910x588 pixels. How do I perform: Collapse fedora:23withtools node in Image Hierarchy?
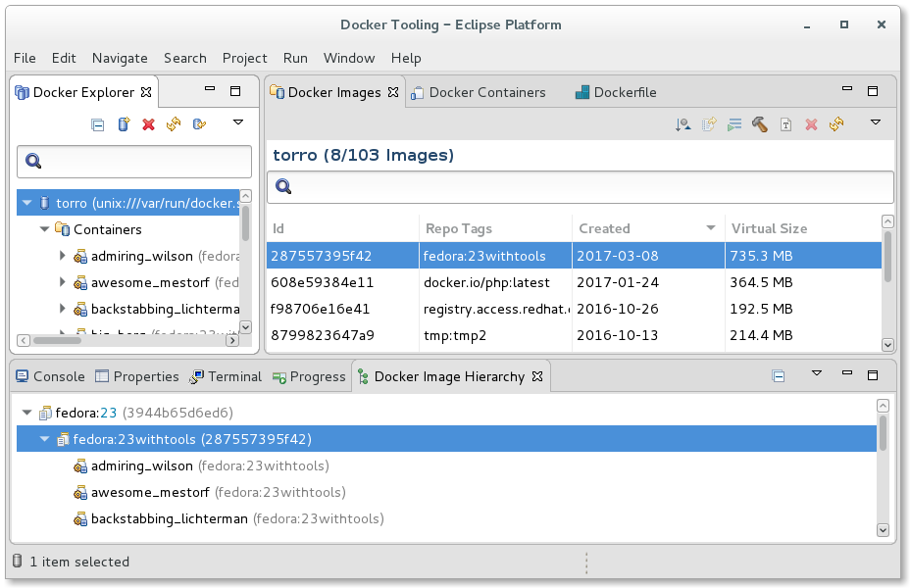[x=44, y=439]
